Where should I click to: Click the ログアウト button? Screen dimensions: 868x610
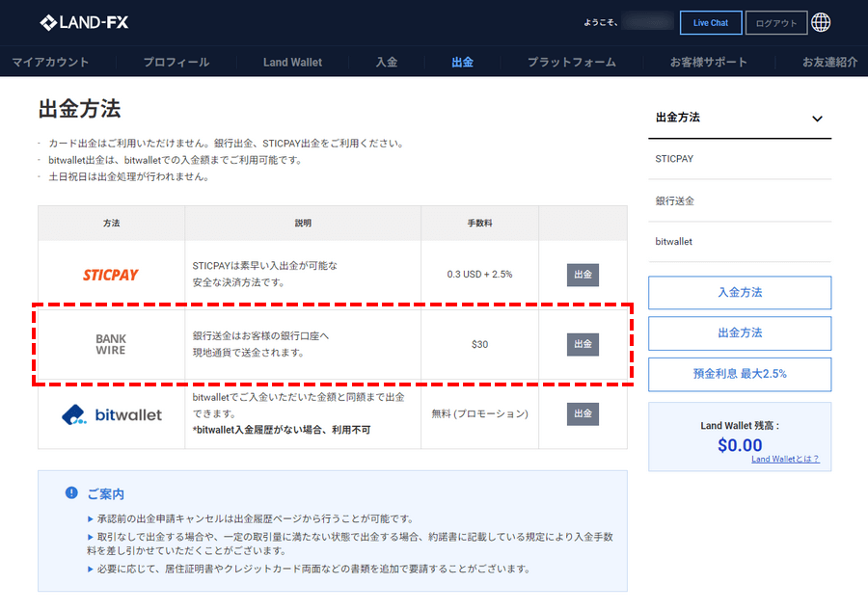pos(776,23)
